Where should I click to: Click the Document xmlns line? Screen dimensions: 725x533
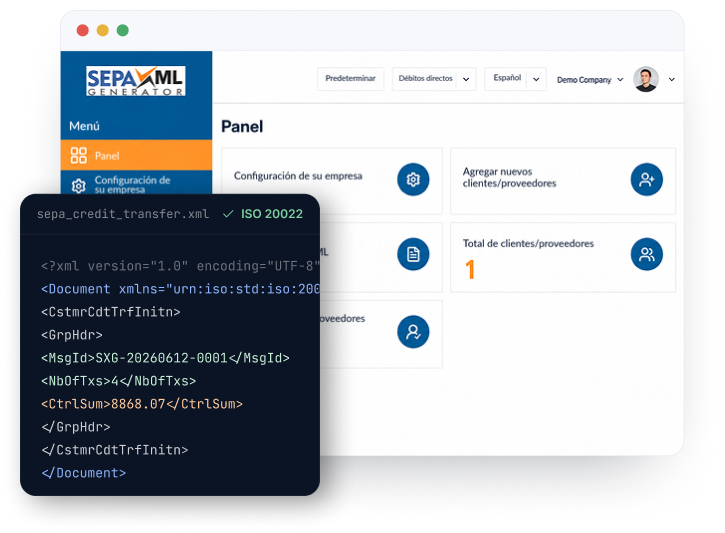(x=180, y=289)
